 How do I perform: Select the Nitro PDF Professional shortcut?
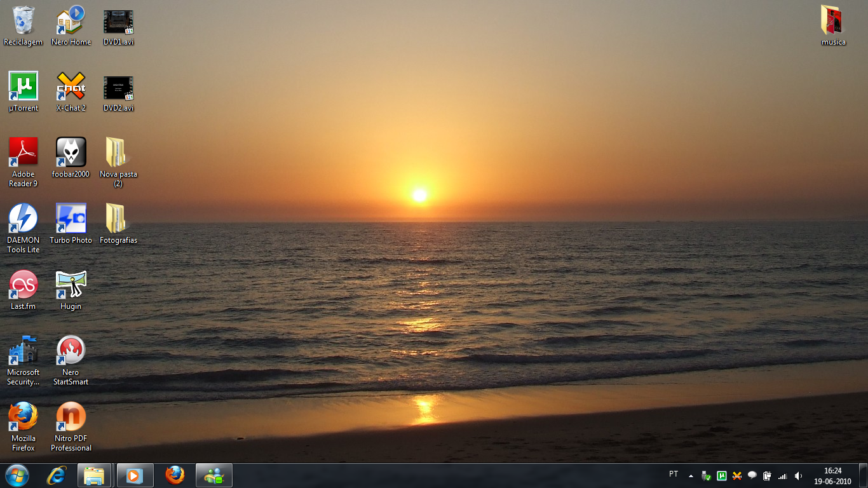71,427
